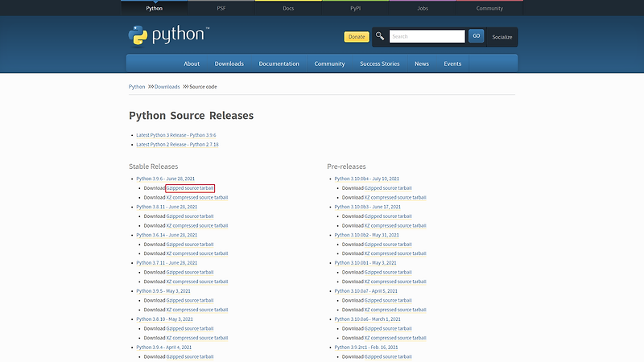Download Gzipped source tarball for Python 3.10.0a7

[x=388, y=300]
